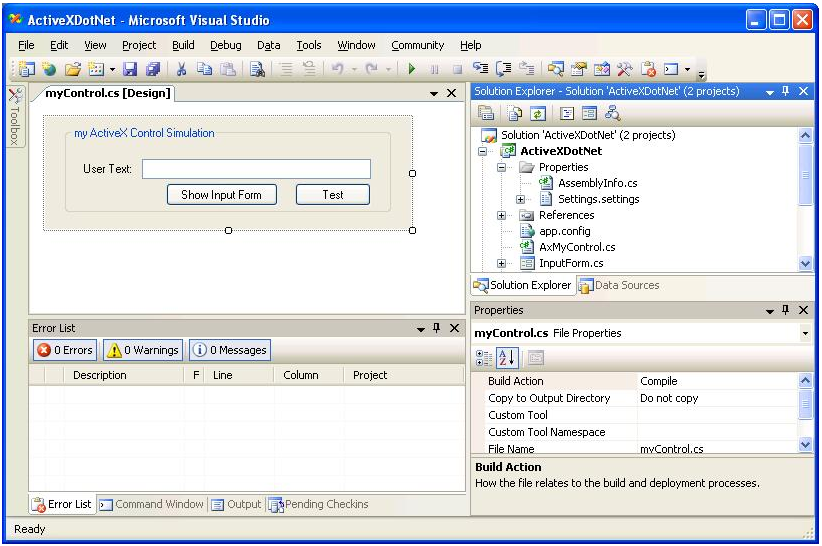Click the Step Over debug icon
The width and height of the screenshot is (822, 546).
tap(504, 69)
